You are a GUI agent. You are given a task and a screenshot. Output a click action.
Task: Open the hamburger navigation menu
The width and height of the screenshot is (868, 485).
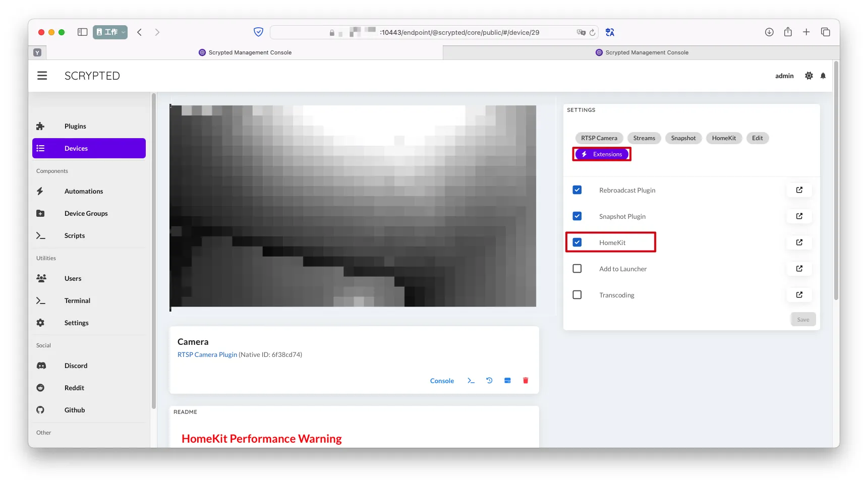coord(42,76)
